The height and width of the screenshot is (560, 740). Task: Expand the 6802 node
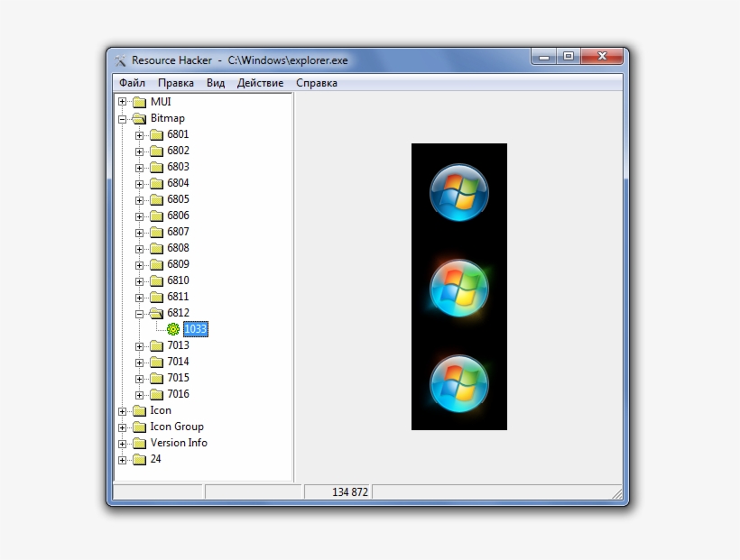point(139,151)
